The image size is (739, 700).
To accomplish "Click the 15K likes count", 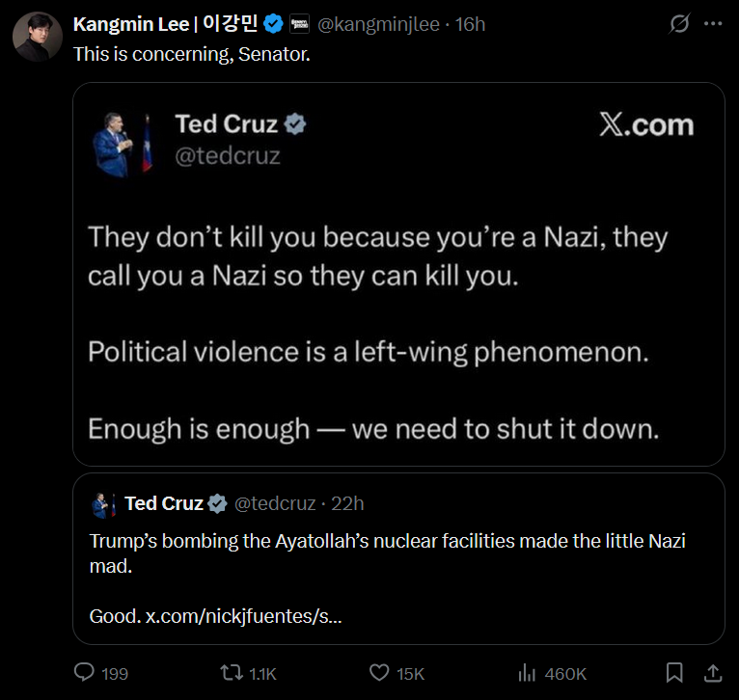I will coord(411,674).
